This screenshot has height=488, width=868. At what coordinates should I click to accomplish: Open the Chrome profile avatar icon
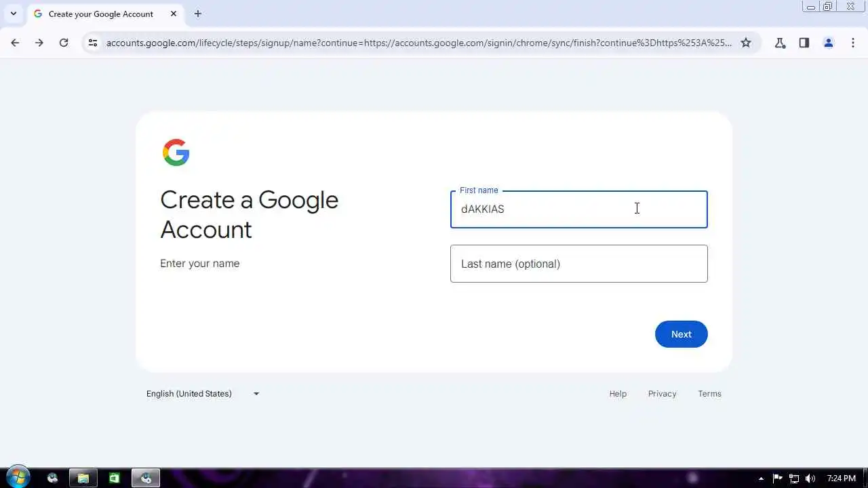pyautogui.click(x=829, y=43)
